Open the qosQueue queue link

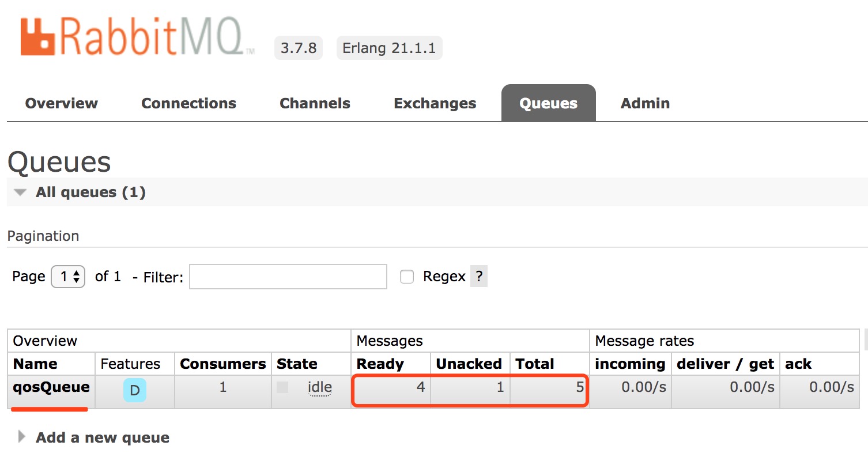(51, 387)
